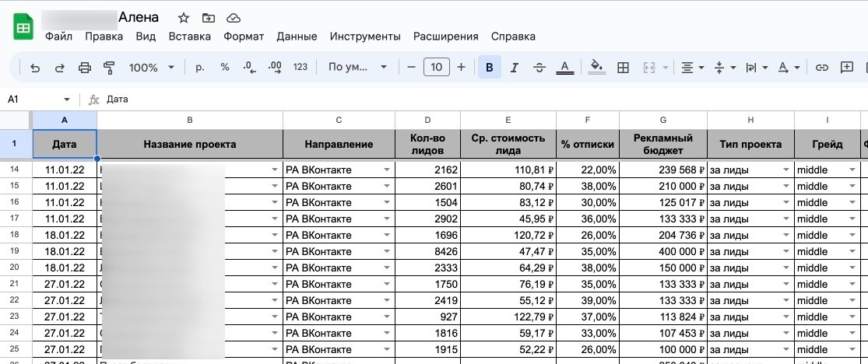Click the font size field showing 10

436,68
